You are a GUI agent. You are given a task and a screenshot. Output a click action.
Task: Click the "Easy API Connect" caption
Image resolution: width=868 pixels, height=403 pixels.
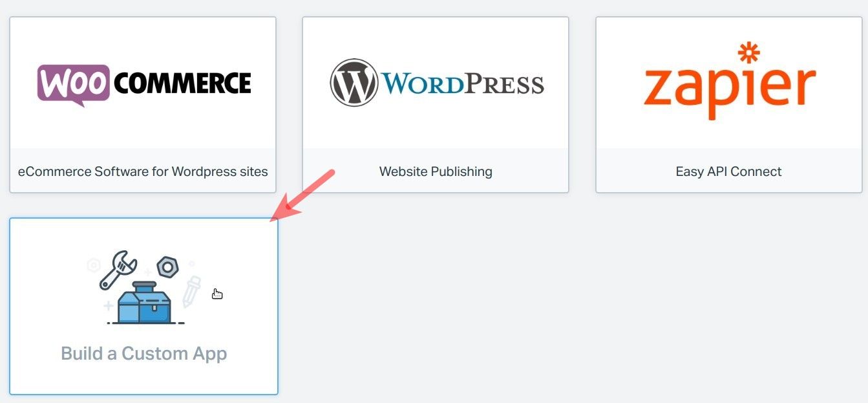[x=728, y=171]
